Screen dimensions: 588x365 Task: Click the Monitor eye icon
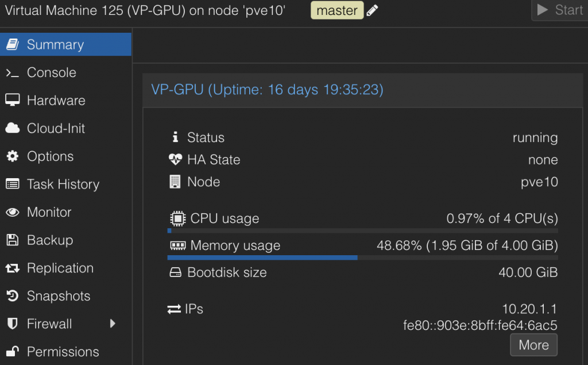click(x=12, y=213)
